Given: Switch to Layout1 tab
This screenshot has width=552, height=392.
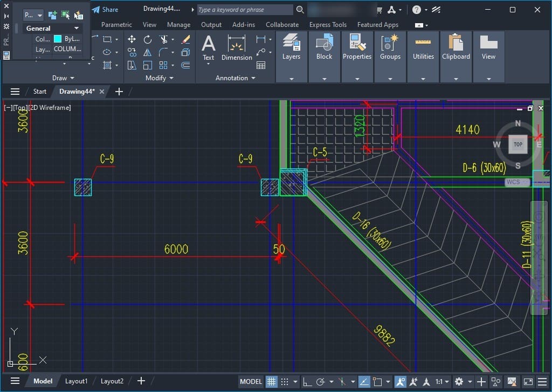Looking at the screenshot, I should point(76,381).
